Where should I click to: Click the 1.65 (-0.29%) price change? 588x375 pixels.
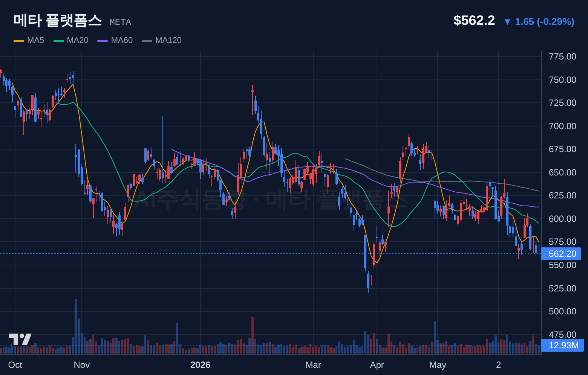click(545, 21)
